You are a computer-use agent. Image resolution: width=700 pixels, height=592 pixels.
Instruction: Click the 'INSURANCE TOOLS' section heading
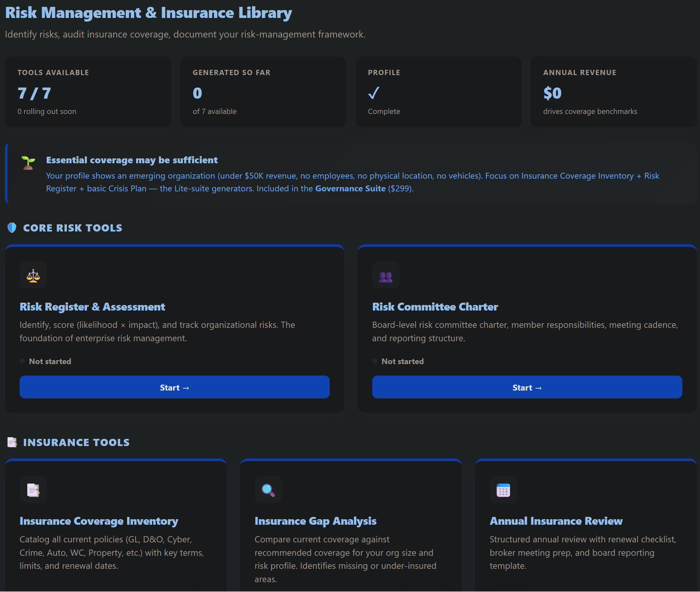pos(76,443)
